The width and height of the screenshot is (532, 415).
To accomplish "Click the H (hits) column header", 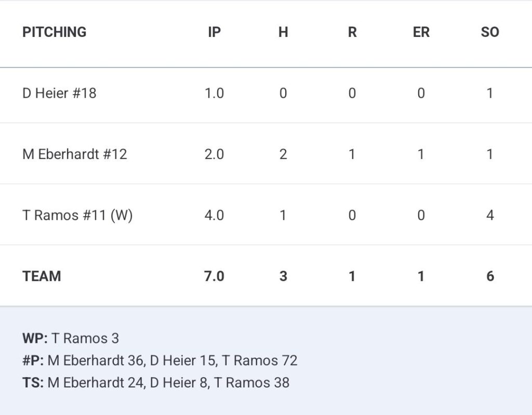I will pyautogui.click(x=283, y=32).
